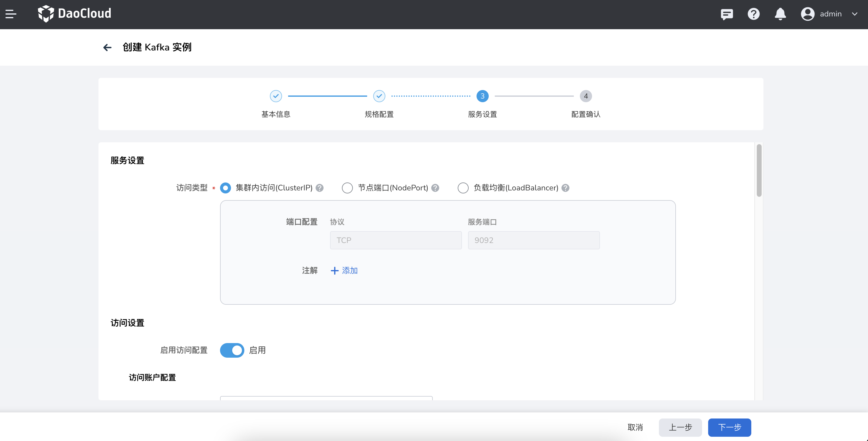Go to the 规格配置 step
868x441 pixels.
point(379,96)
